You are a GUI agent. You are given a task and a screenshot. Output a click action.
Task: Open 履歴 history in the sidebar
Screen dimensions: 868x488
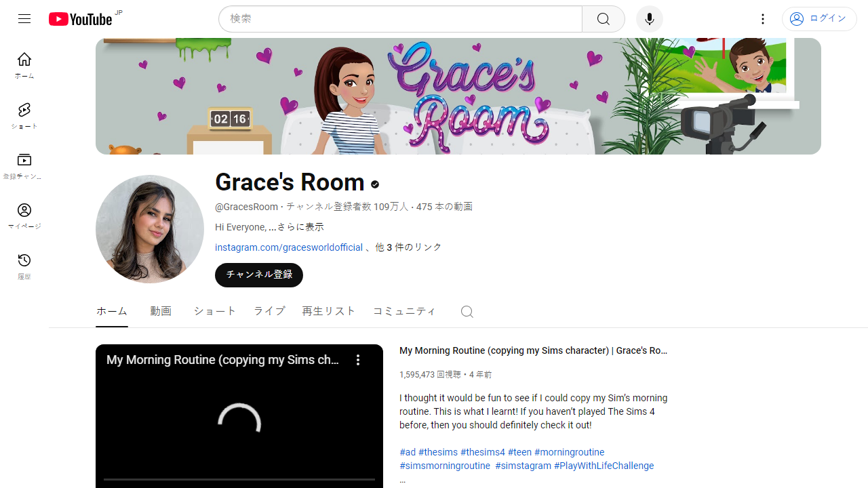click(x=24, y=266)
